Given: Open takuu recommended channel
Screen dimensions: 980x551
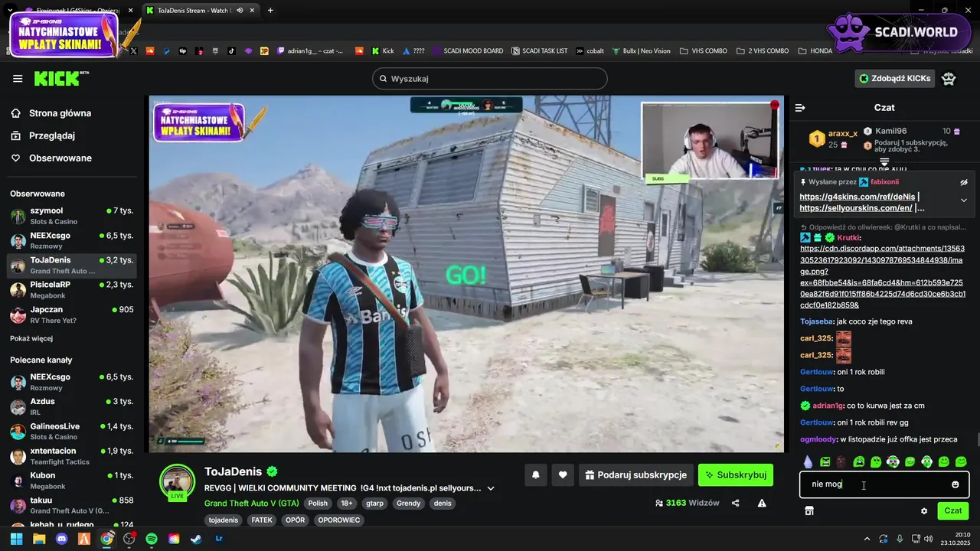Looking at the screenshot, I should tap(72, 505).
